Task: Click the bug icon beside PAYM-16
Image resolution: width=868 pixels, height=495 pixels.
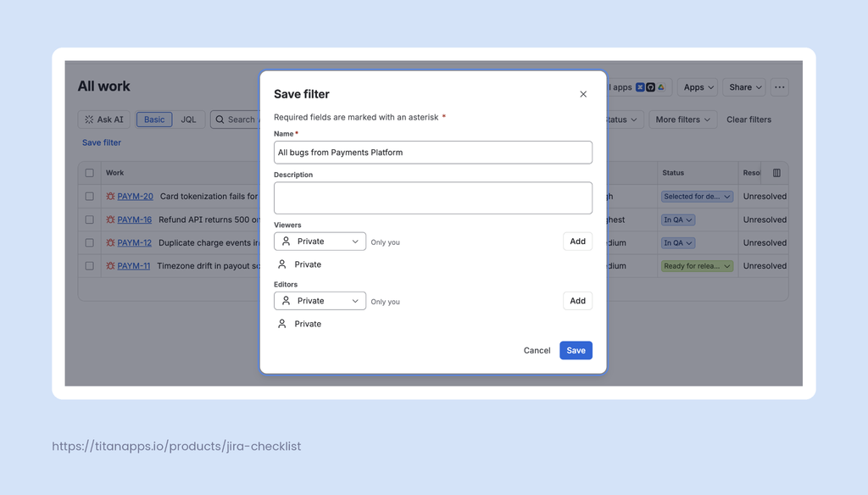Action: [x=111, y=220]
